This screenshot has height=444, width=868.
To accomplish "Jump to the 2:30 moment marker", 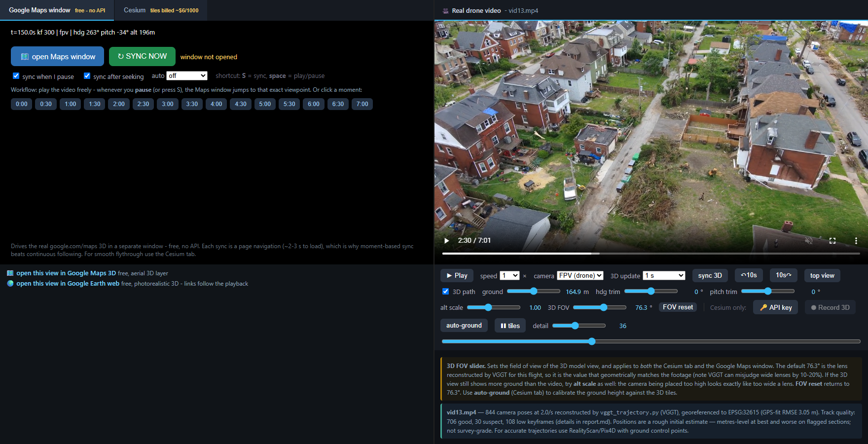I will pos(143,104).
